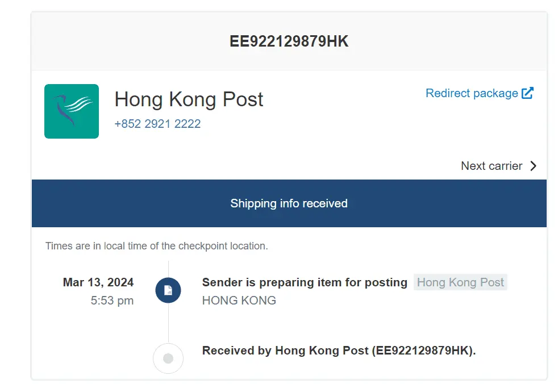The height and width of the screenshot is (392, 558).
Task: Click the large Hong Kong Post carrier name
Action: [189, 99]
